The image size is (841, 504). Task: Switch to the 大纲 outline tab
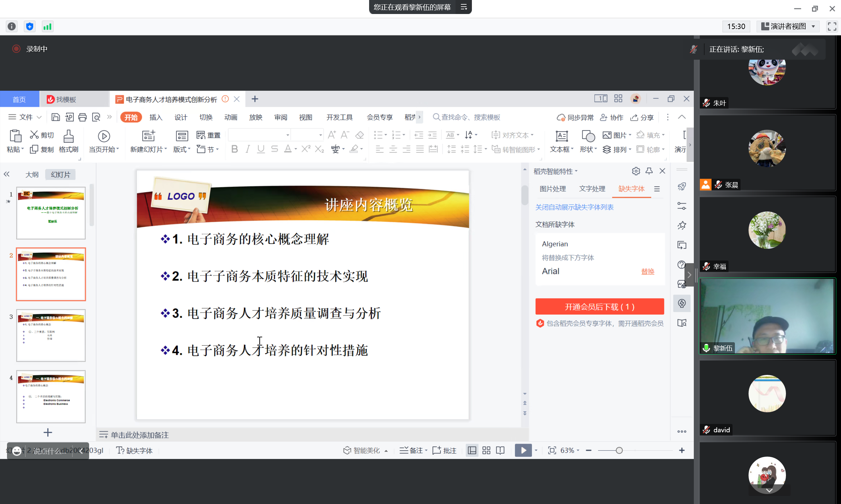pos(32,174)
